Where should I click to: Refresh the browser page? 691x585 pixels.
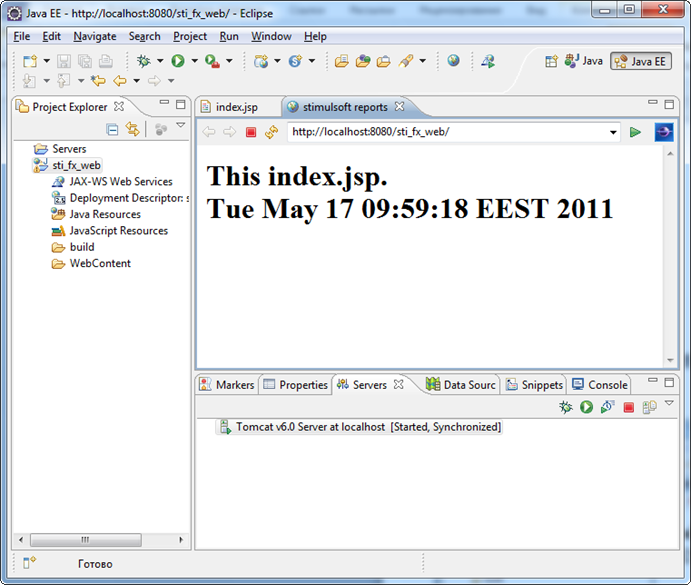tap(271, 132)
